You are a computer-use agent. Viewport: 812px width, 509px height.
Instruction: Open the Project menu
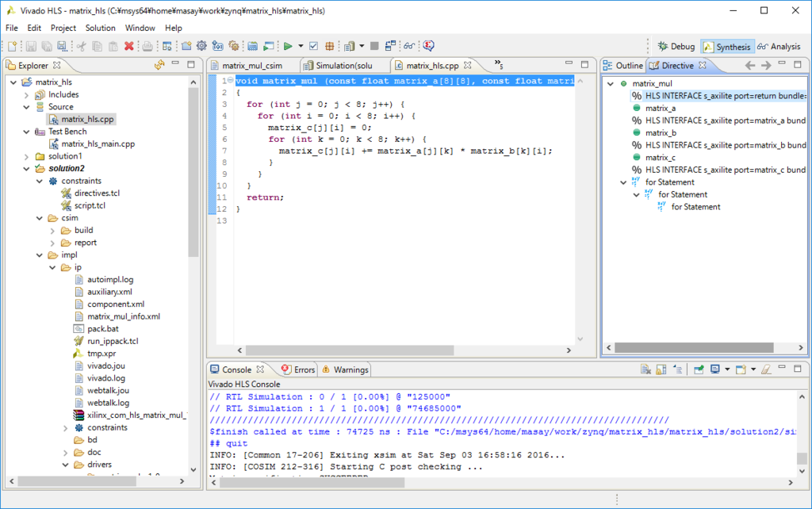click(x=63, y=28)
